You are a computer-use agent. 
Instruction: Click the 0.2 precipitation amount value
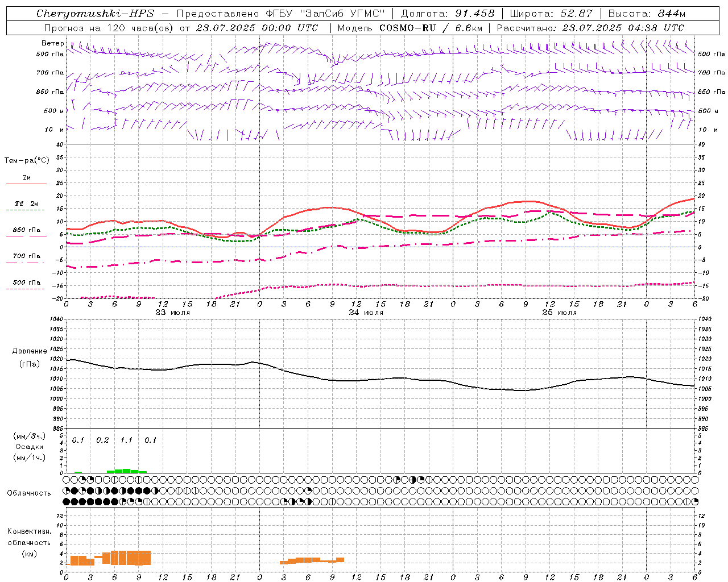(102, 440)
